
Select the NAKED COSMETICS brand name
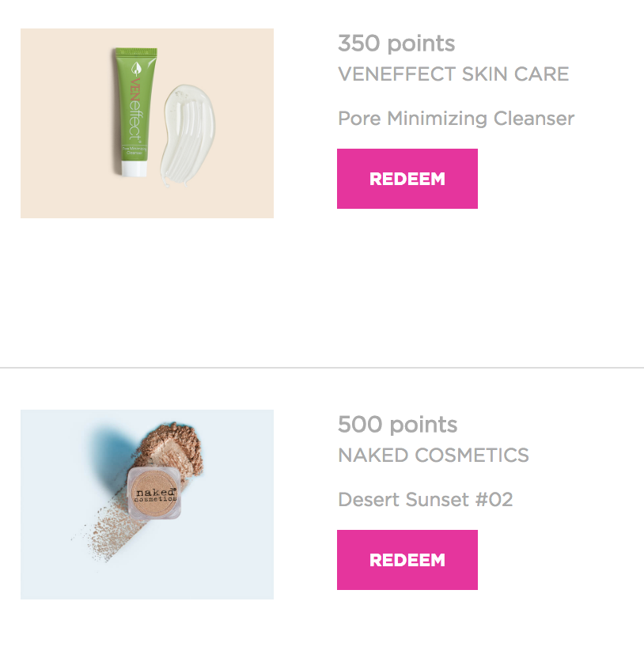click(433, 456)
